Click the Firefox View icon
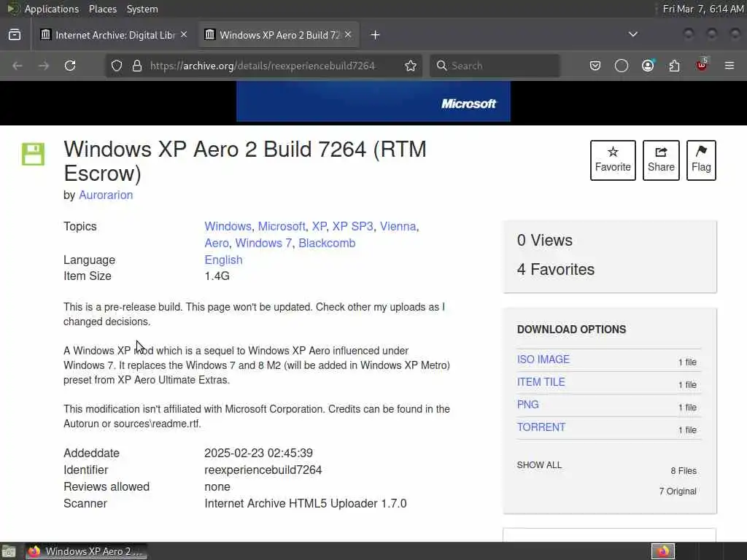Screen dimensions: 747x560 point(15,35)
